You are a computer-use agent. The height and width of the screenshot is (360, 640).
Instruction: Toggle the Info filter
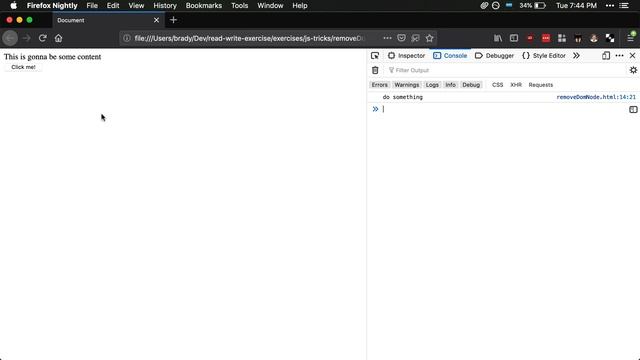point(450,85)
